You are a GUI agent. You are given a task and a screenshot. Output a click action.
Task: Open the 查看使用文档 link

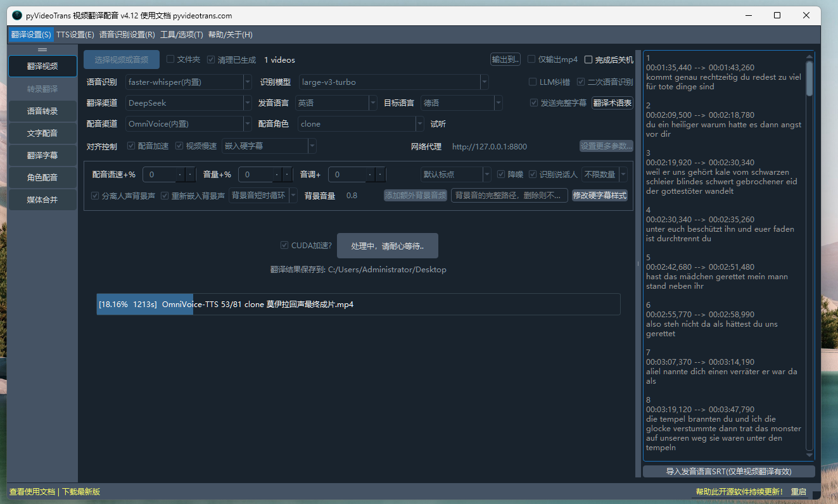tap(32, 491)
